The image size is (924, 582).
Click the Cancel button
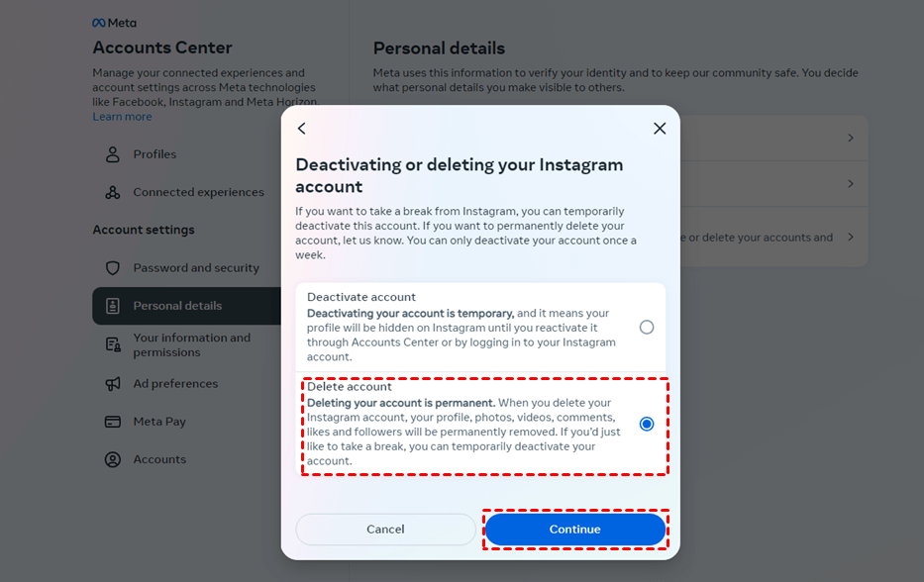click(385, 530)
